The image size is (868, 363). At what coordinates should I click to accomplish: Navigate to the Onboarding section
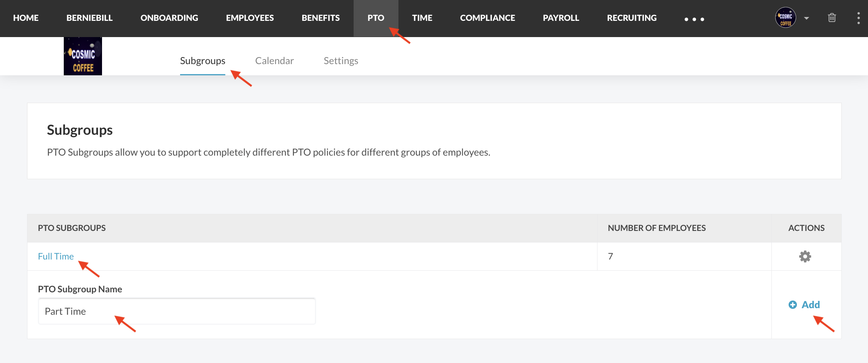click(x=169, y=18)
